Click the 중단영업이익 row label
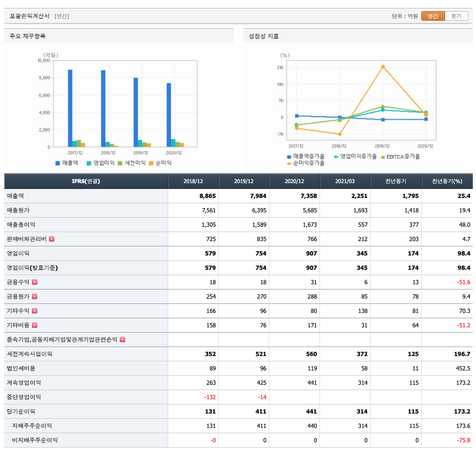The height and width of the screenshot is (454, 476). pos(23,397)
